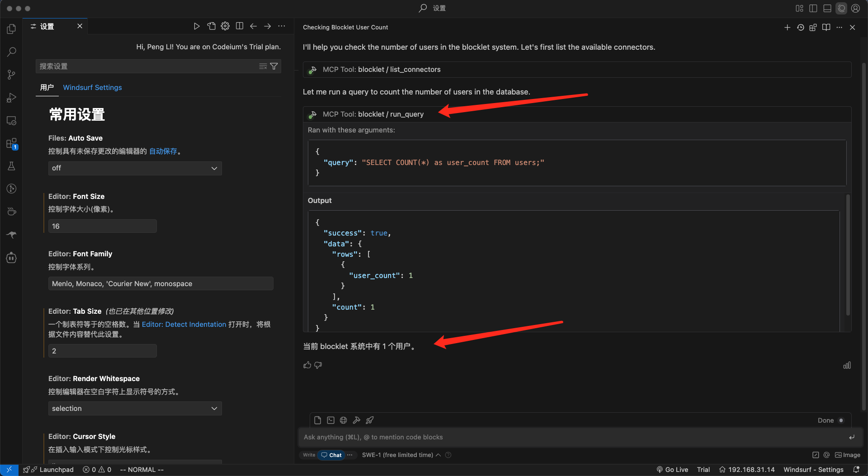This screenshot has width=868, height=476.
Task: Open the Source Control view in the activity bar
Action: coord(11,75)
